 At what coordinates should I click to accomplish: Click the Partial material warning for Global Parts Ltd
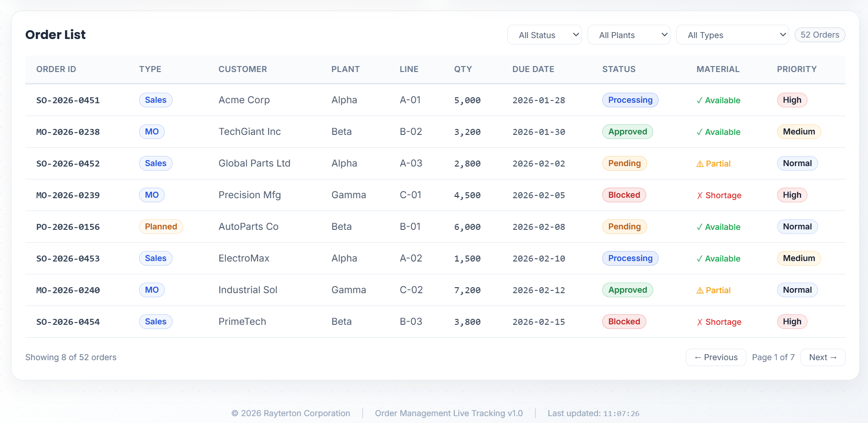(x=713, y=164)
